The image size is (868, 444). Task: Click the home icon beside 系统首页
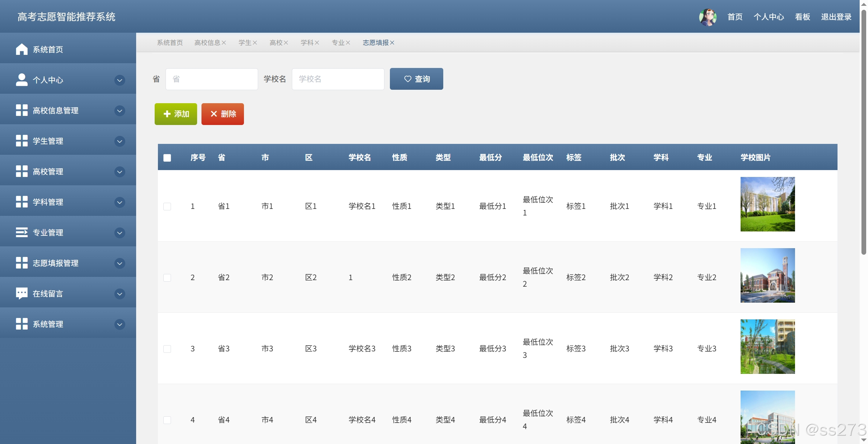(x=22, y=49)
